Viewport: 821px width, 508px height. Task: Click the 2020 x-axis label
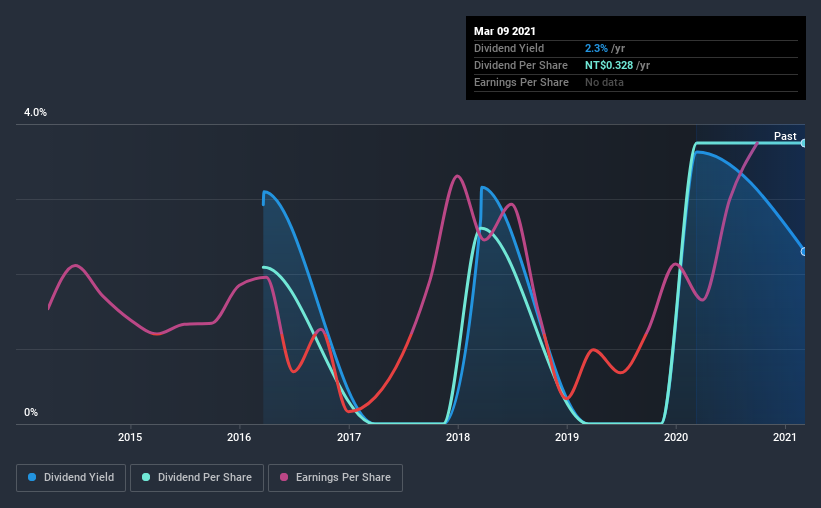676,437
